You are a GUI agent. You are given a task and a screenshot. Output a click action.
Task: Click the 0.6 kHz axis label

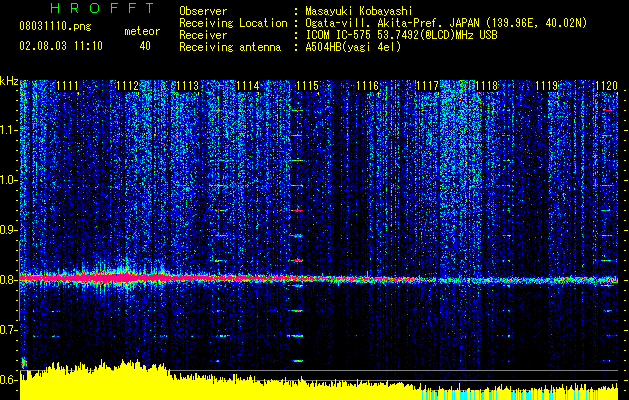[9, 380]
